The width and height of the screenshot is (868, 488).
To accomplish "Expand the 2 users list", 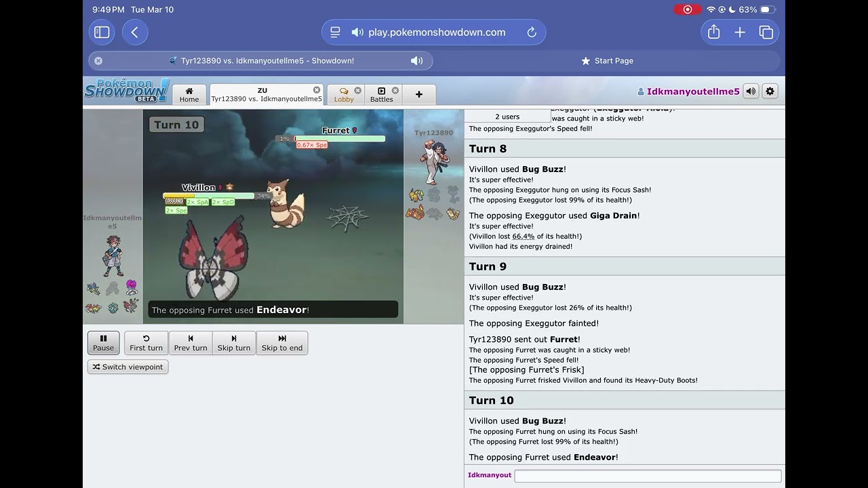I will tap(507, 117).
